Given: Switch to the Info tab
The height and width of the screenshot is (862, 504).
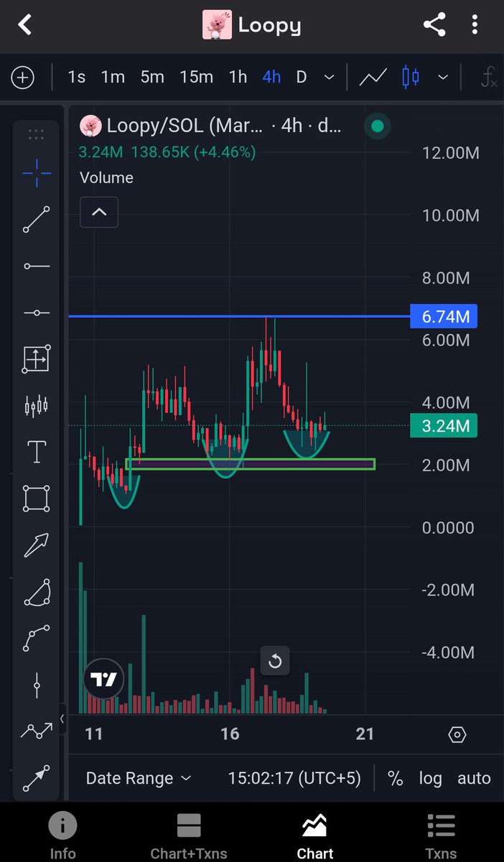Looking at the screenshot, I should click(x=63, y=835).
